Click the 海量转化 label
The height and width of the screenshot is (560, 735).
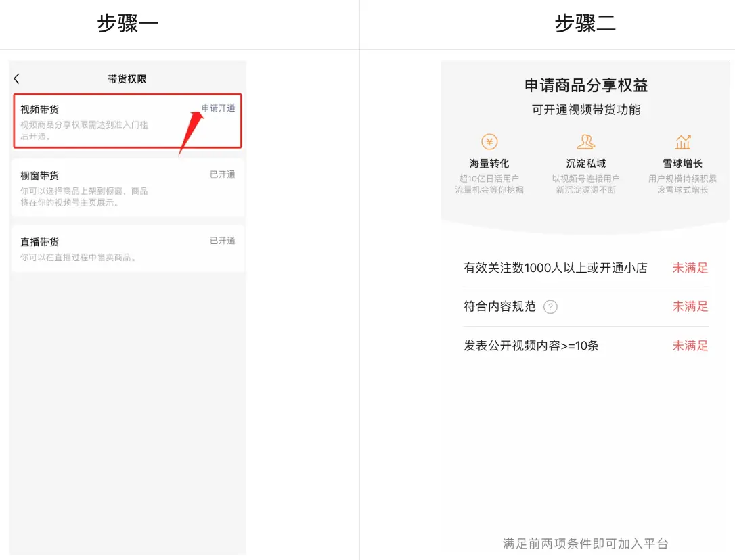point(489,164)
